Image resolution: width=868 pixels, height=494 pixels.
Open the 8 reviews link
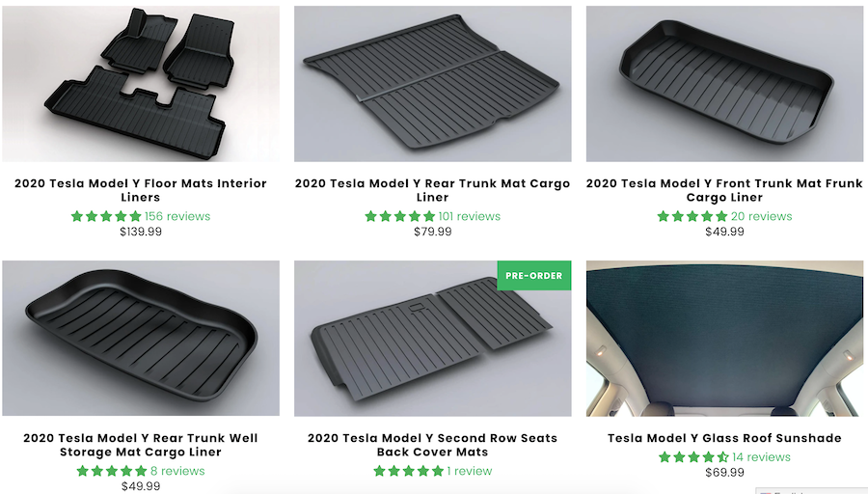tap(177, 471)
